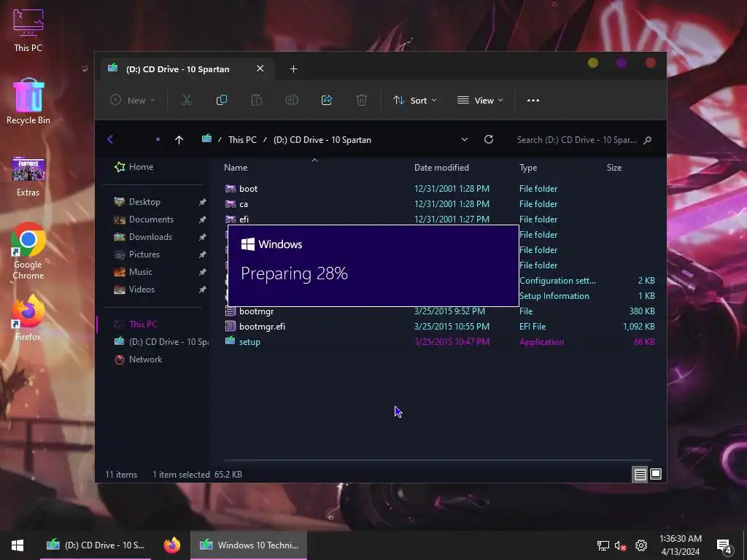The width and height of the screenshot is (747, 560).
Task: Click This PC breadcrumb in address bar
Action: (x=242, y=139)
